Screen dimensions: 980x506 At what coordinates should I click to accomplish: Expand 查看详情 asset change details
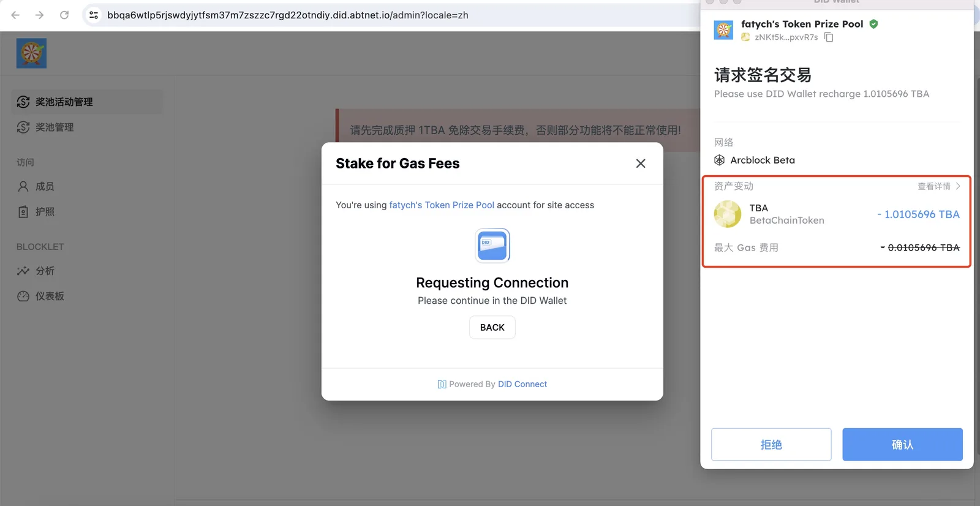939,186
